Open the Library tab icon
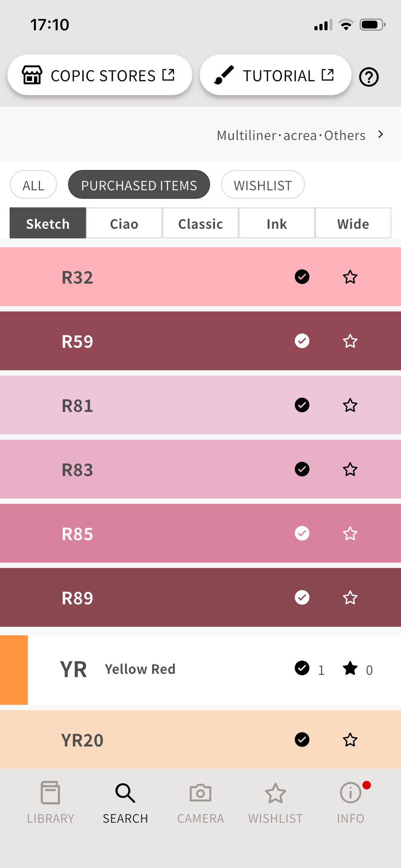Image resolution: width=401 pixels, height=868 pixels. click(50, 792)
